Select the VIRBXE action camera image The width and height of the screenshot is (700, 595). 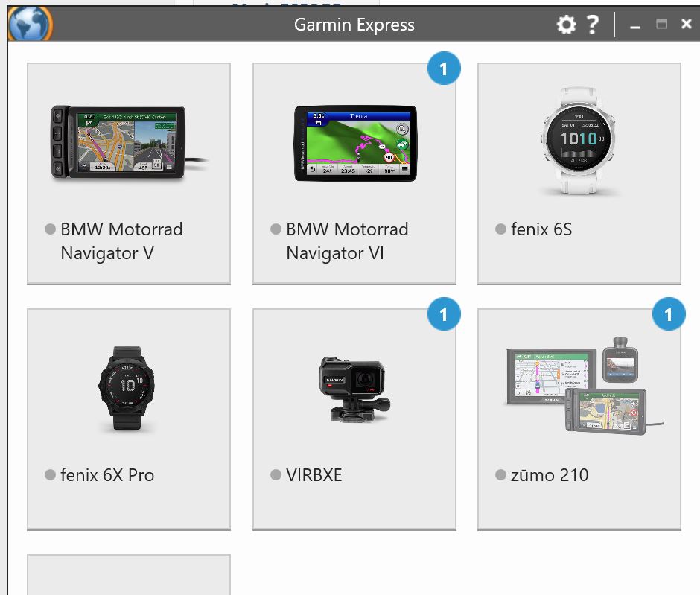click(354, 389)
